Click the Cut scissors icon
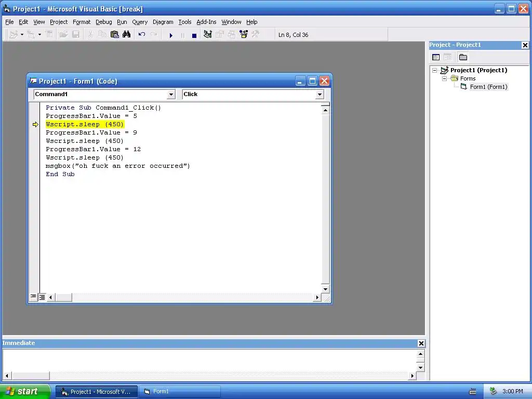 [x=90, y=35]
